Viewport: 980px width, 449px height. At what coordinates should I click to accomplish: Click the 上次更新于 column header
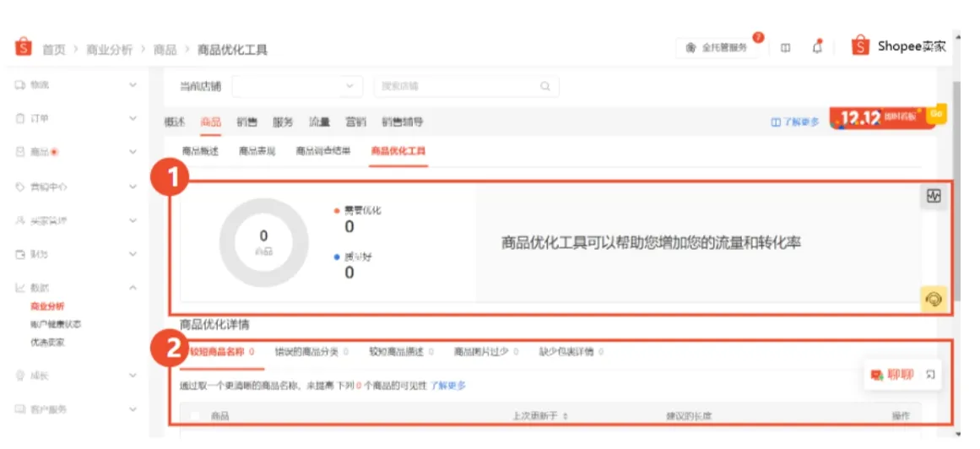534,416
